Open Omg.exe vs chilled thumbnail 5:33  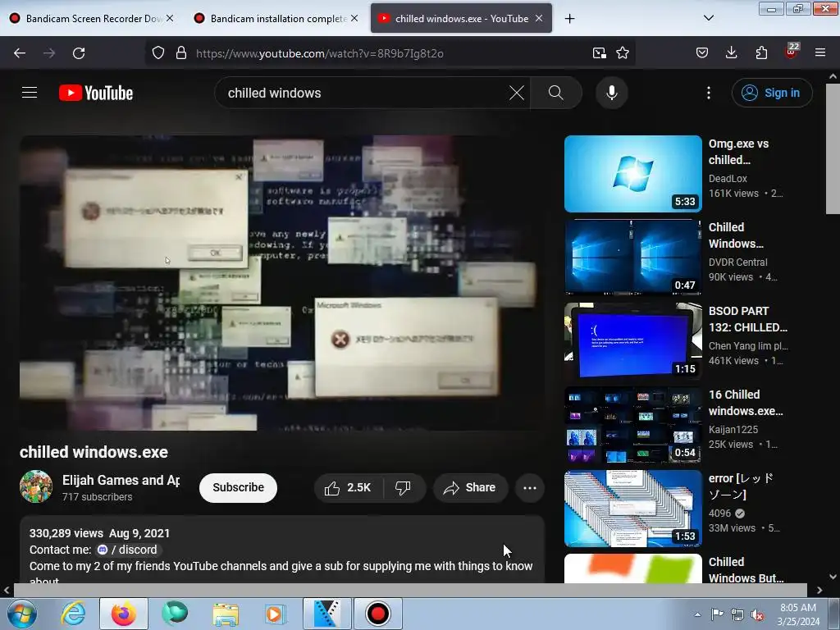click(633, 174)
